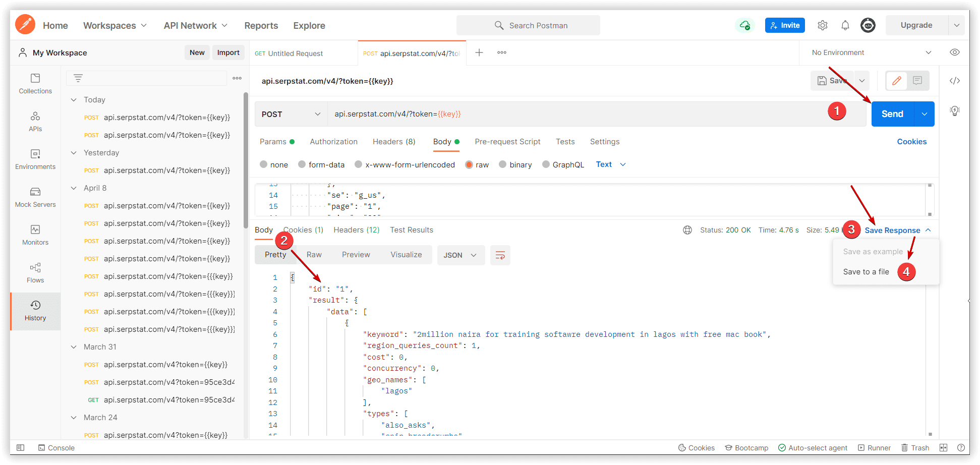
Task: Open the Headers (12) response tab
Action: (356, 230)
